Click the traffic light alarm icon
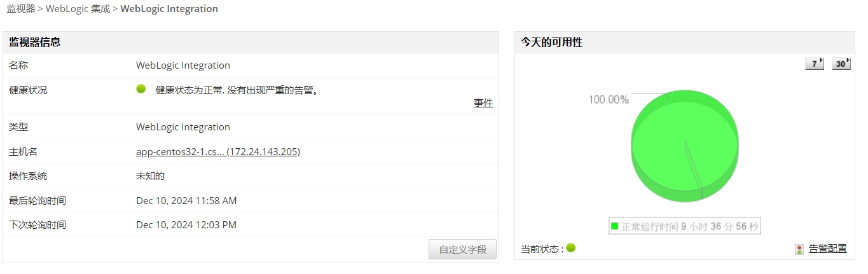Image resolution: width=868 pixels, height=274 pixels. pyautogui.click(x=799, y=249)
